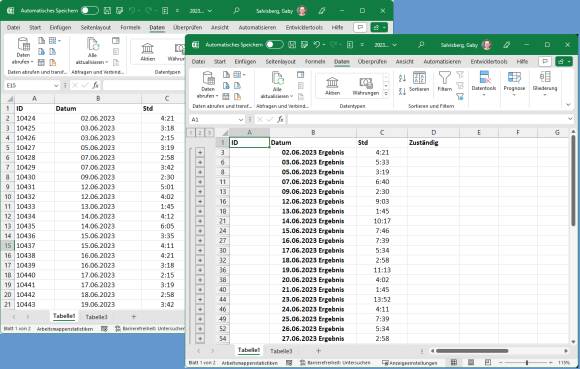Click the insert function fx icon in the front window
The height and width of the screenshot is (369, 580).
281,119
